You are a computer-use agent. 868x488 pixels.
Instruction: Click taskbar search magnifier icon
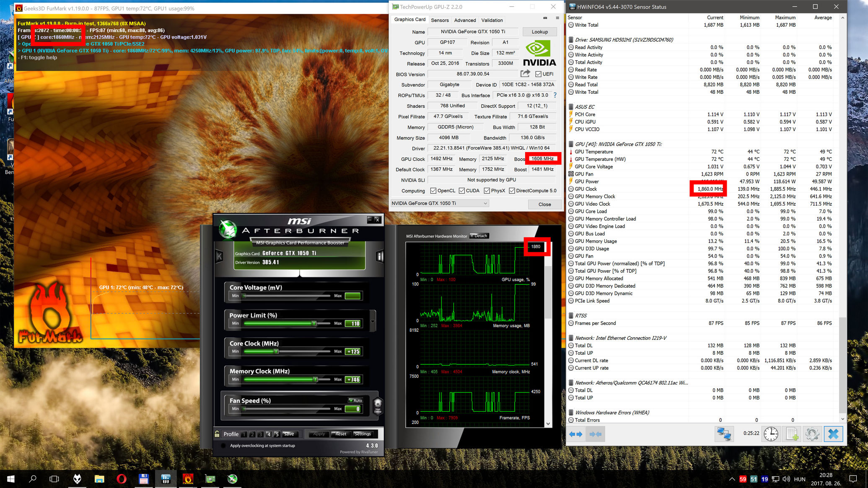point(33,479)
